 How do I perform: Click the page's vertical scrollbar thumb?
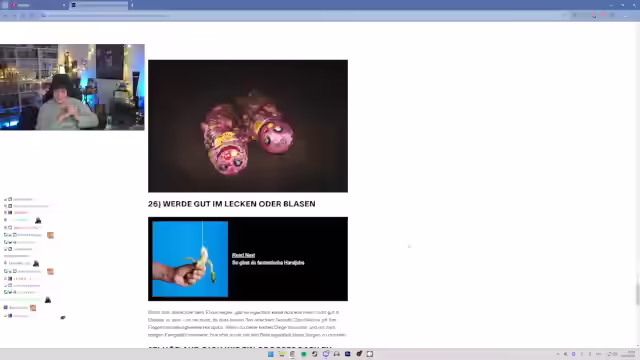coord(638,290)
